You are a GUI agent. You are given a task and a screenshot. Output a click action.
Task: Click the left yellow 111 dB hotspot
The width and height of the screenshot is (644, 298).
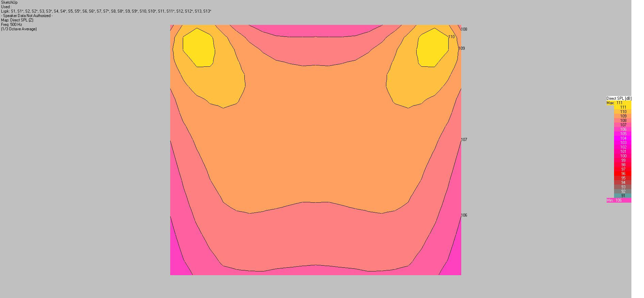coord(199,47)
